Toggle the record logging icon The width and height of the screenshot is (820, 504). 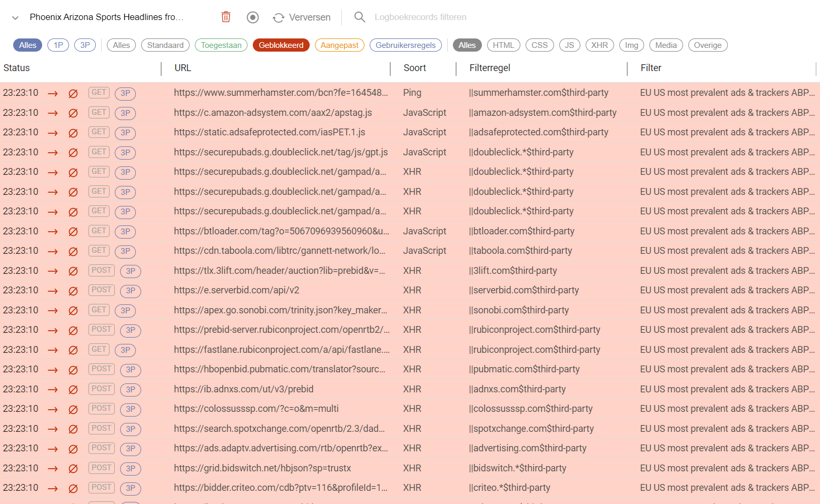[x=253, y=17]
